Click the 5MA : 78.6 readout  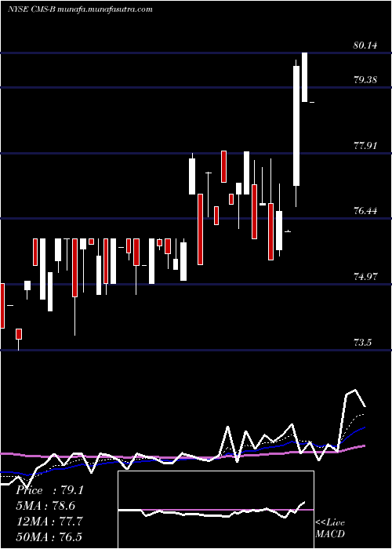[x=45, y=506]
